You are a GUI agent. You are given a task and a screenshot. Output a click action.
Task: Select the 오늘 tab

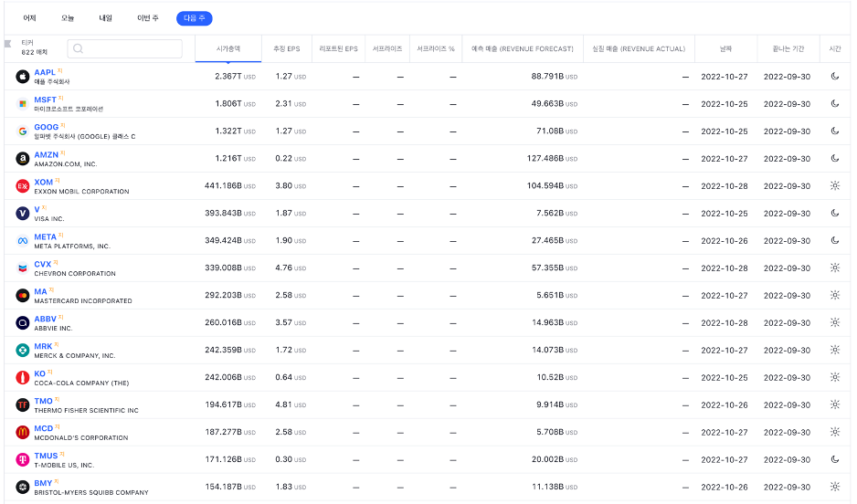68,18
